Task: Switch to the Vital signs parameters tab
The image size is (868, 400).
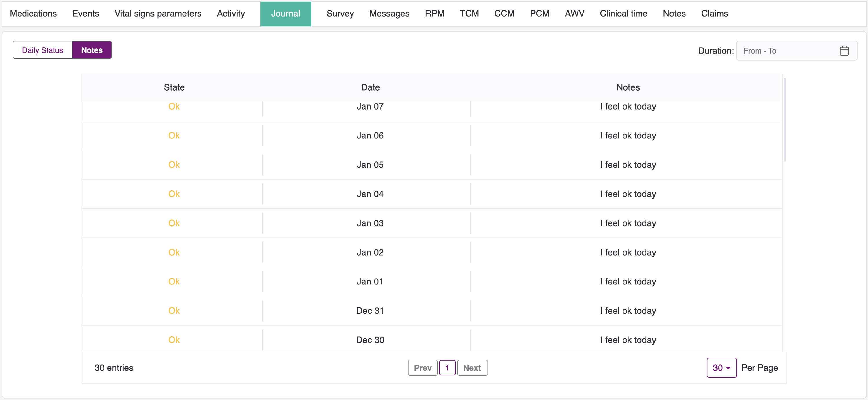Action: click(x=158, y=14)
